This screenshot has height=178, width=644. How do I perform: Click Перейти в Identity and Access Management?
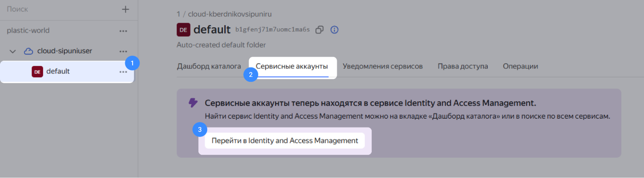click(x=285, y=141)
